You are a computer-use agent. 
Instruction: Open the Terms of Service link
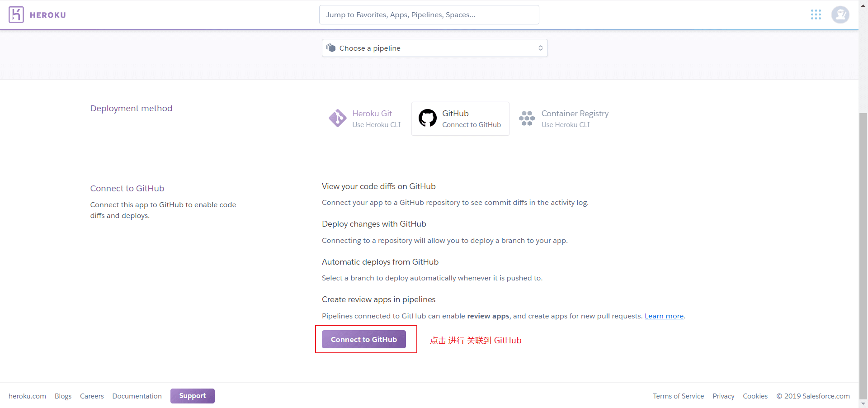tap(678, 396)
